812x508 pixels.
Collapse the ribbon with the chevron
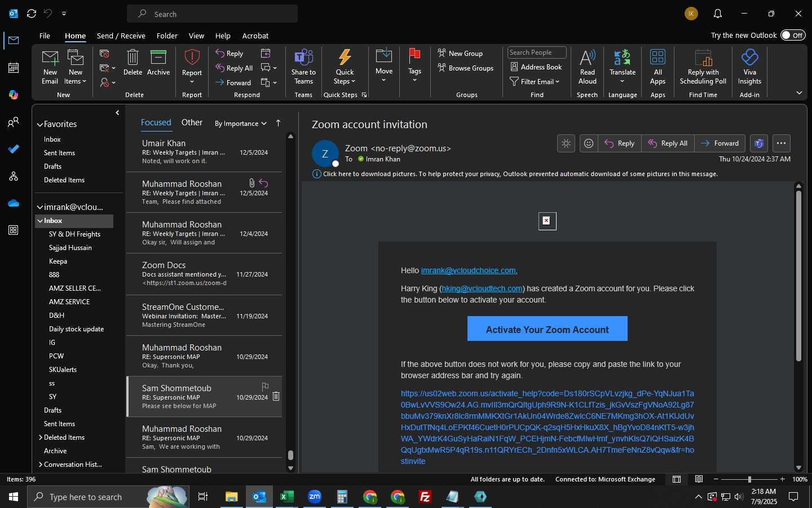click(x=799, y=93)
